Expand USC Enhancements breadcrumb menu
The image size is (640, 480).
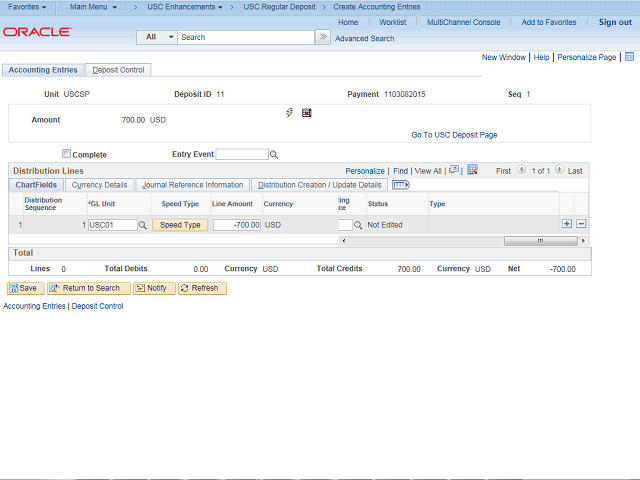(185, 7)
